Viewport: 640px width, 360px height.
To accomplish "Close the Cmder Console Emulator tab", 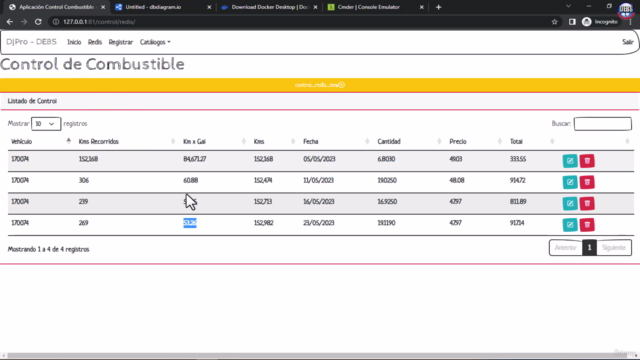I will coord(422,7).
